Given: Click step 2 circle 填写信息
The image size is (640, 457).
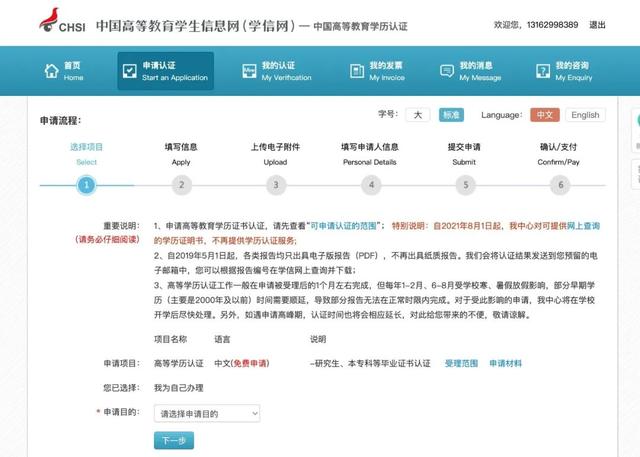Looking at the screenshot, I should click(x=181, y=185).
